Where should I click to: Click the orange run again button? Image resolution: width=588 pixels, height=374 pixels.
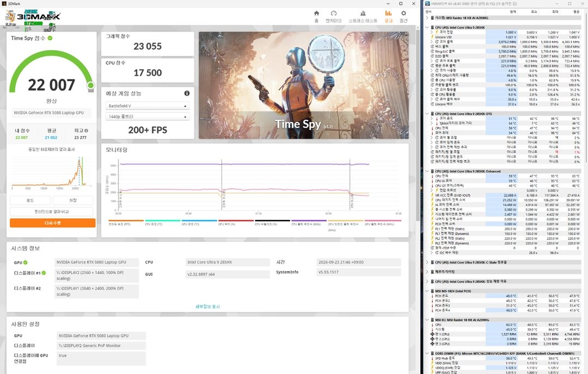52,223
